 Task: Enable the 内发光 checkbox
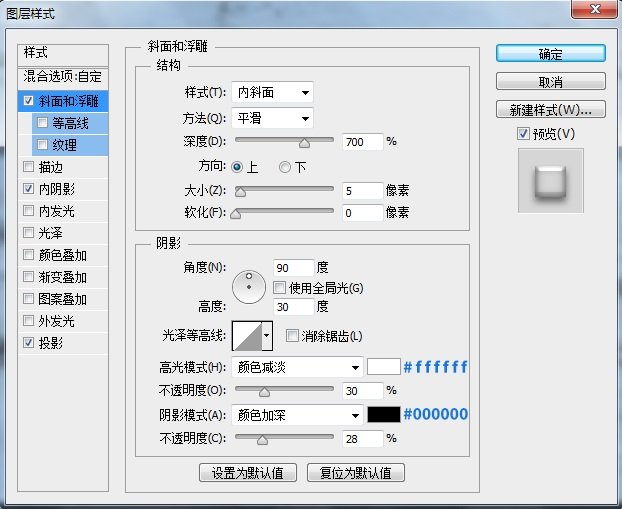point(29,210)
